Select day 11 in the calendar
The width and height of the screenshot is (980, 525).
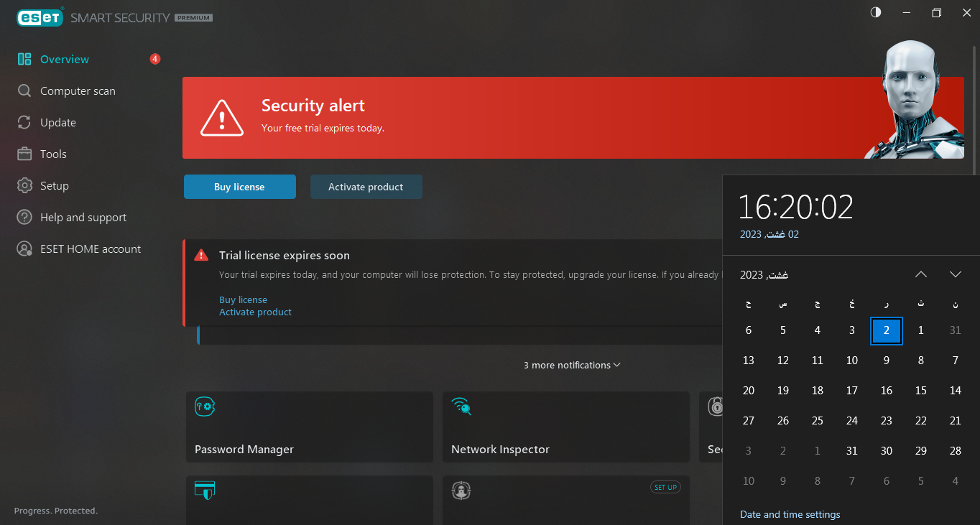pos(818,361)
